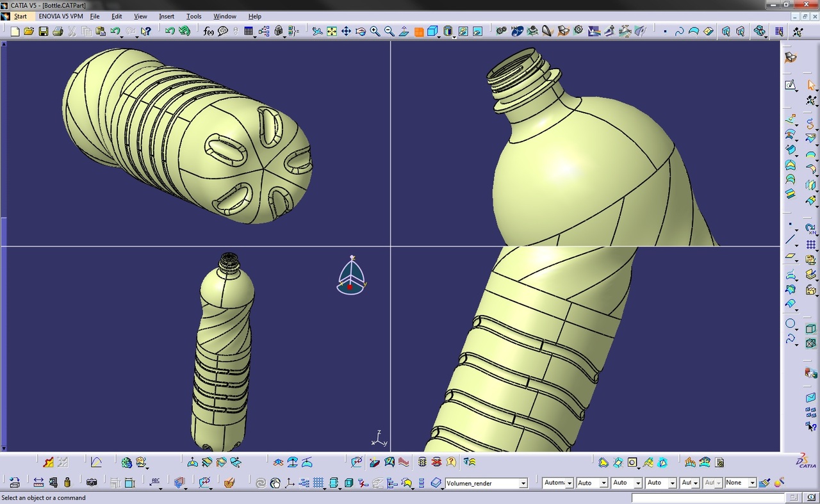Save the Bottle part with the diskette icon
The height and width of the screenshot is (504, 820).
point(44,31)
